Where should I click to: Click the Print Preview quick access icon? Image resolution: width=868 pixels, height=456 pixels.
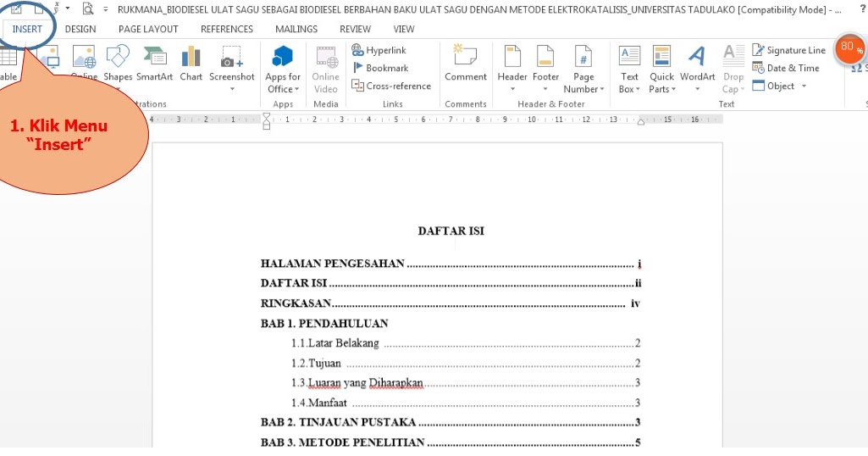(x=88, y=8)
